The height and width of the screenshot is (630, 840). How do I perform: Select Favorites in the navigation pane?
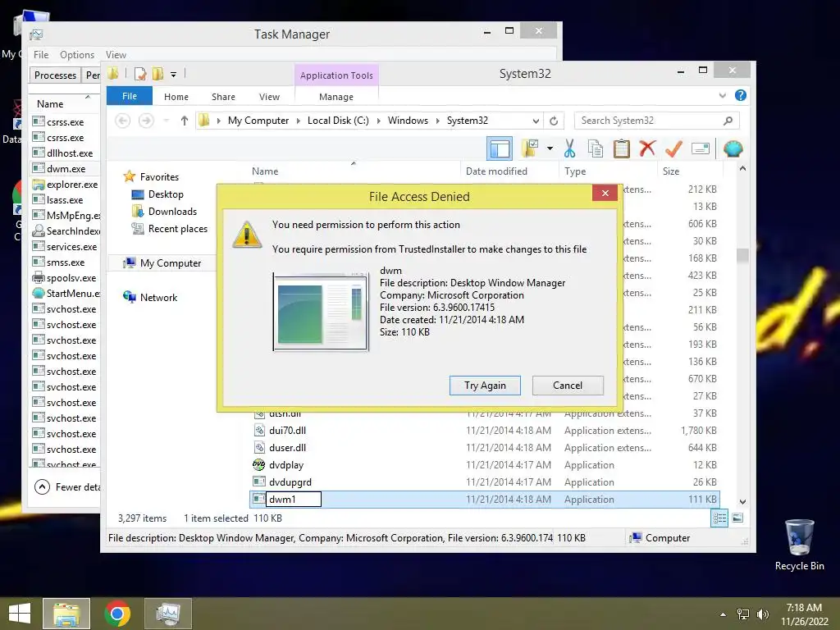point(159,177)
